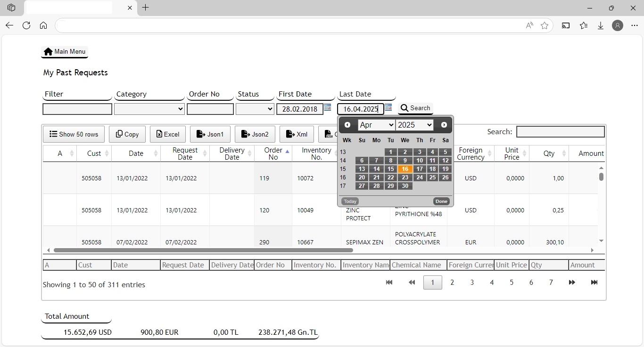The image size is (644, 347).
Task: Click Today in the datepicker
Action: pos(350,202)
